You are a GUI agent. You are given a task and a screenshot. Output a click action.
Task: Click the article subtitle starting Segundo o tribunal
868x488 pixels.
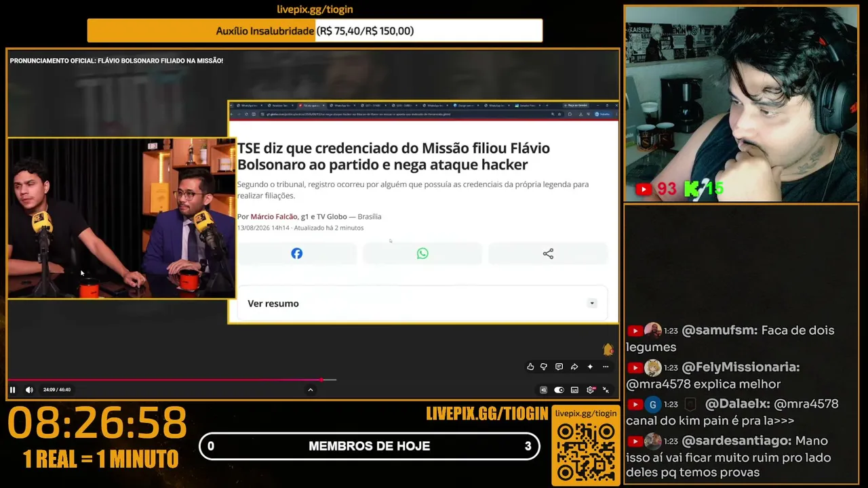(413, 190)
